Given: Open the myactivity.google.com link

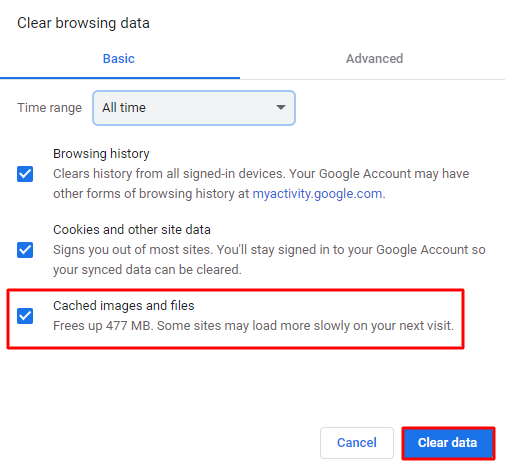Looking at the screenshot, I should coord(317,194).
